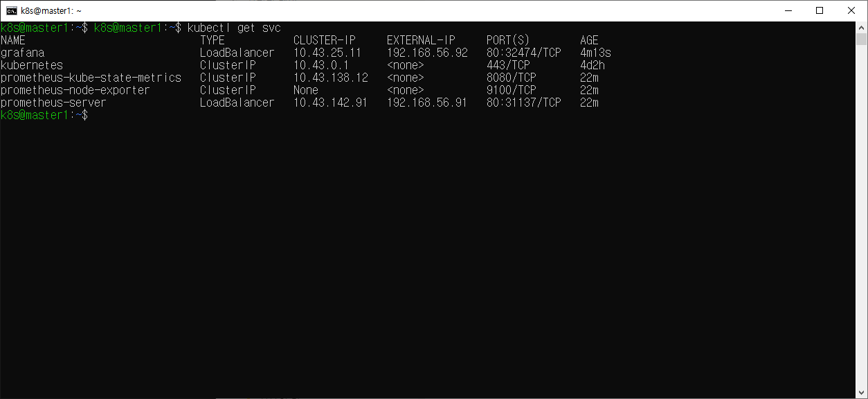
Task: Click the kubectl get svc command text
Action: (234, 28)
